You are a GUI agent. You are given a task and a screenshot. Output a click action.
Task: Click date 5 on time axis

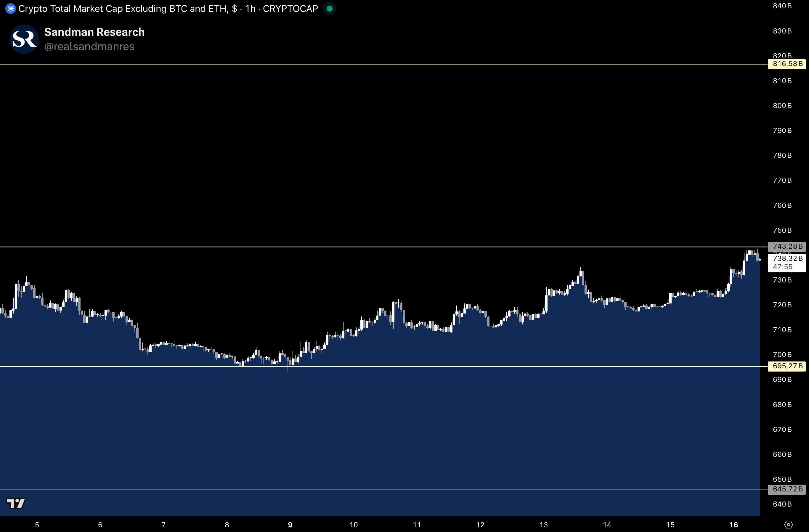pos(37,525)
